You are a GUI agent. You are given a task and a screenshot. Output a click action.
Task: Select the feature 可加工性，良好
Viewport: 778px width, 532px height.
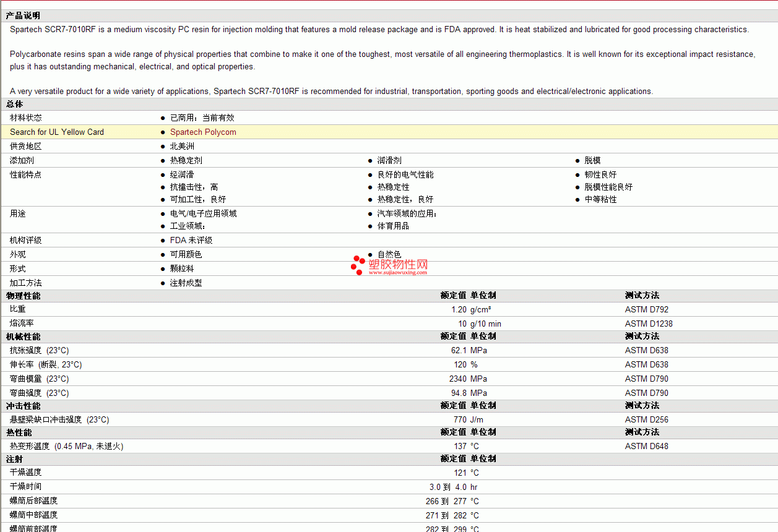coord(198,199)
